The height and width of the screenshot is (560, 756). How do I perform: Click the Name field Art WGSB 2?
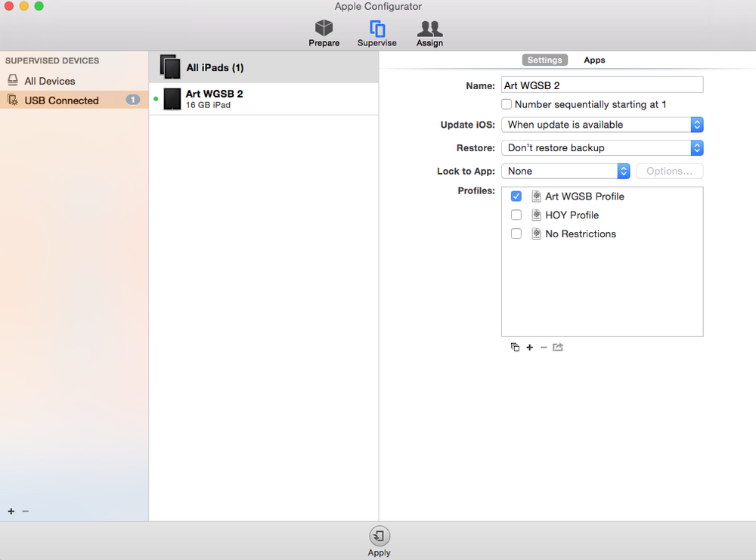pos(603,85)
